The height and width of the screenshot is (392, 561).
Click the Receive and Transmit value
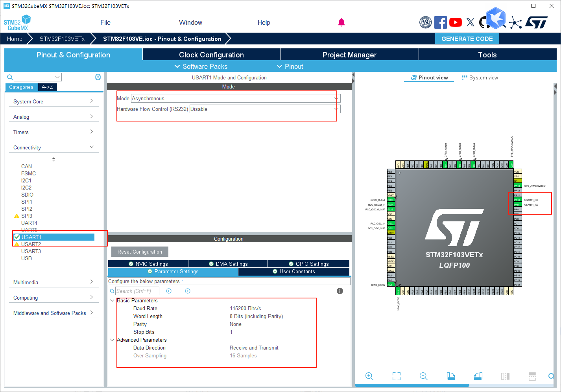coord(254,348)
